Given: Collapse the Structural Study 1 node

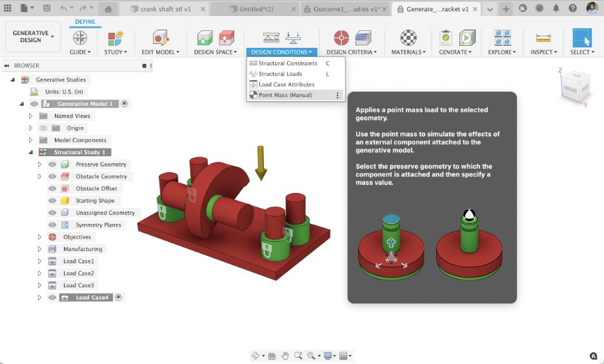Looking at the screenshot, I should [x=30, y=152].
